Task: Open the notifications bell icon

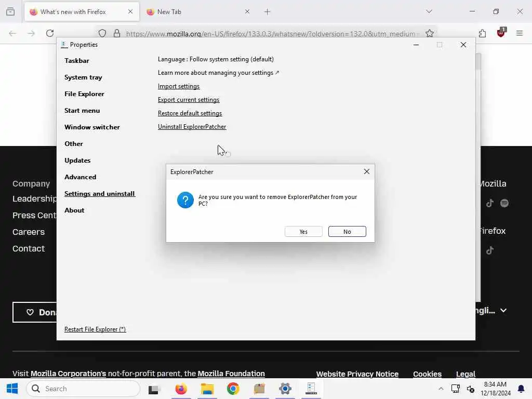Action: [521, 389]
